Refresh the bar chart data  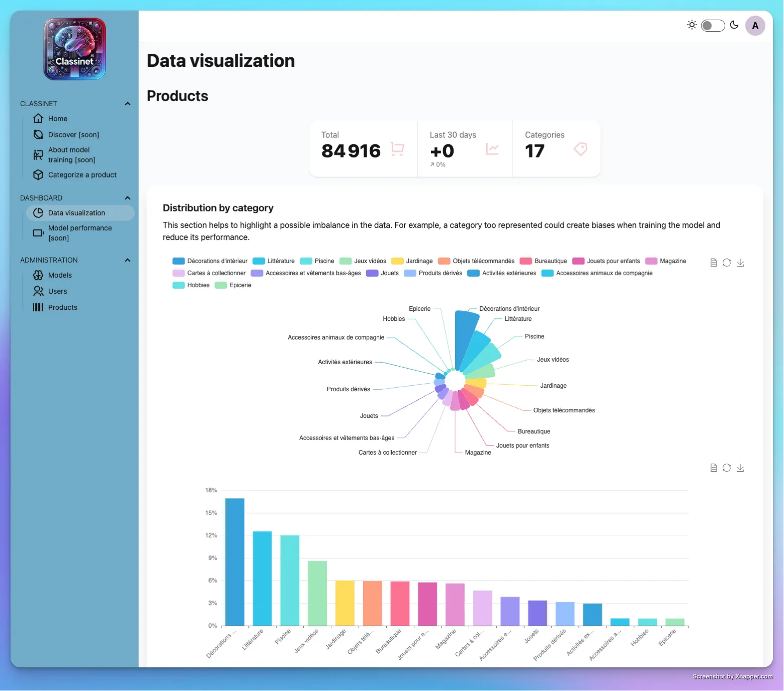coord(726,468)
